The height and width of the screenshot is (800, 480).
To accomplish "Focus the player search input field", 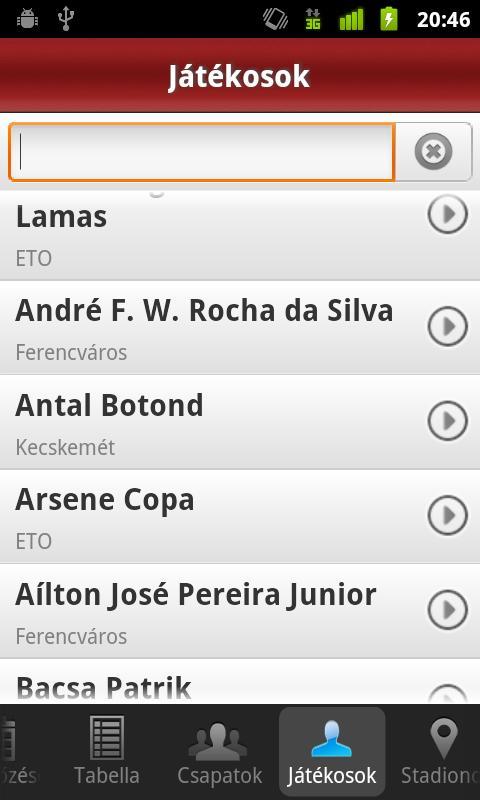I will [202, 152].
